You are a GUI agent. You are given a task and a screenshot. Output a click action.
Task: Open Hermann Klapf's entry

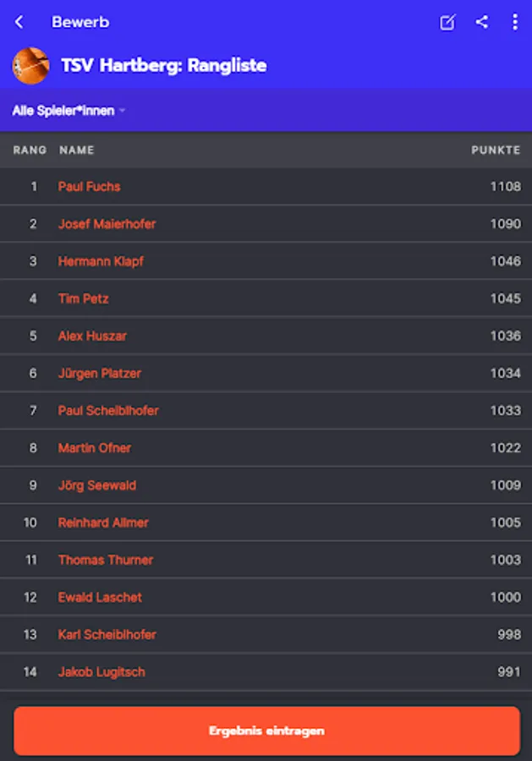coord(101,261)
